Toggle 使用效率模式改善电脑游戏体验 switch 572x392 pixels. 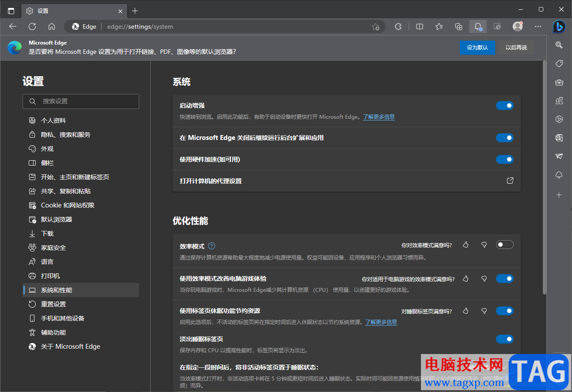coord(505,279)
